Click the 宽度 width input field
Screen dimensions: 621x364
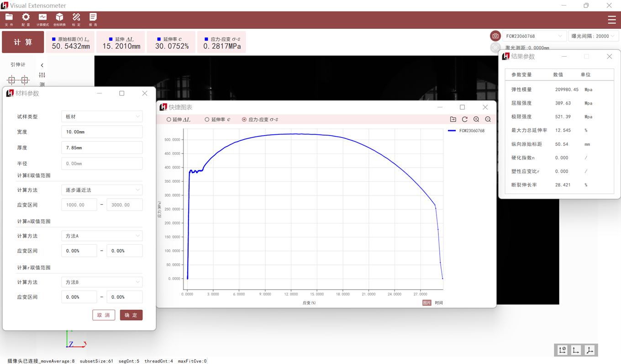tap(102, 132)
